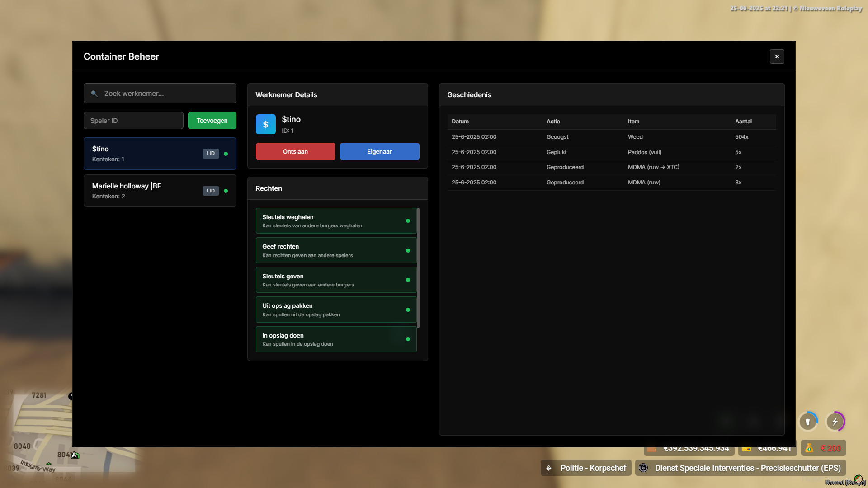Click the Datum column header
The height and width of the screenshot is (488, 868).
click(460, 122)
